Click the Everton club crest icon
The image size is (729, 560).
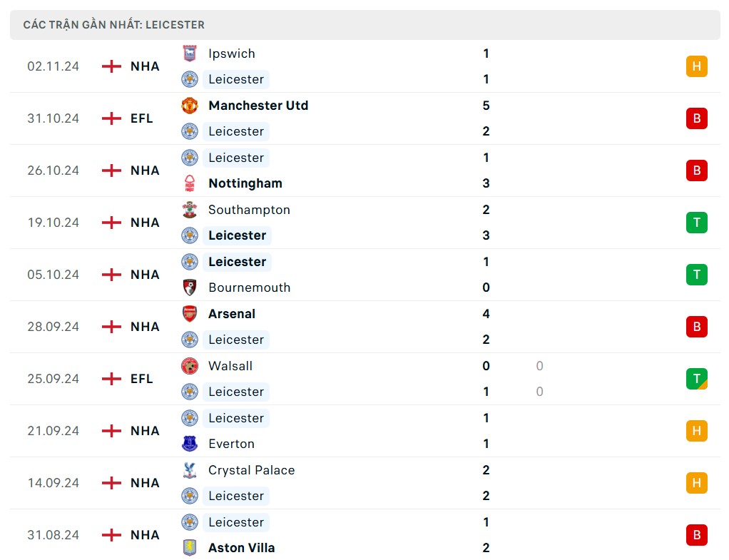pos(189,444)
